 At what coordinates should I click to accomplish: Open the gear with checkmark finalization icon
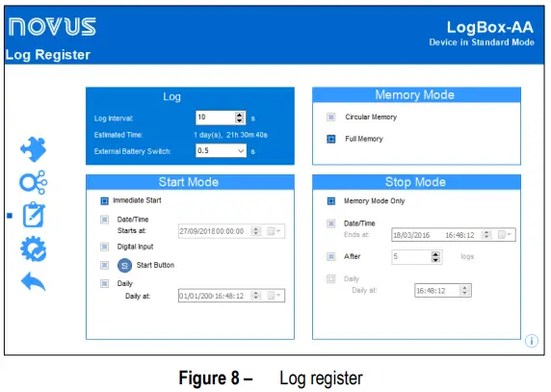(34, 248)
